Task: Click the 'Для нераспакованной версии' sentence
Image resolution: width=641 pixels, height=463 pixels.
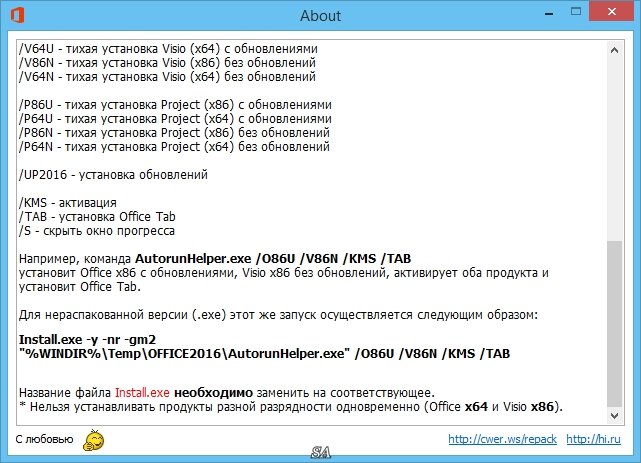Action: tap(278, 315)
